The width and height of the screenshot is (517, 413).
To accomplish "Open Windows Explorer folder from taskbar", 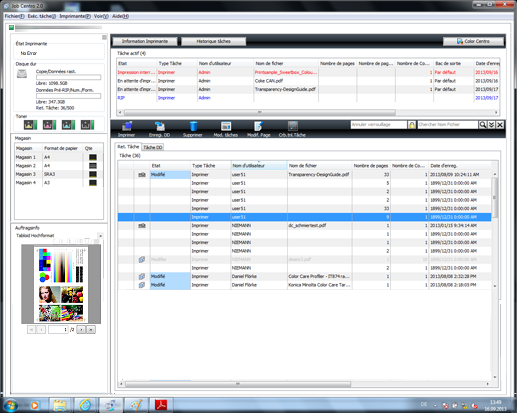I will (x=60, y=405).
